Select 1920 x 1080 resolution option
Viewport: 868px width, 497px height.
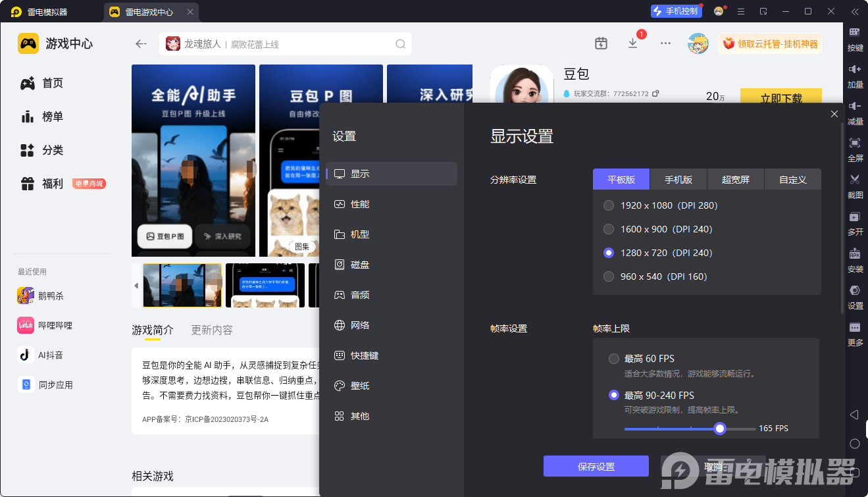tap(609, 205)
